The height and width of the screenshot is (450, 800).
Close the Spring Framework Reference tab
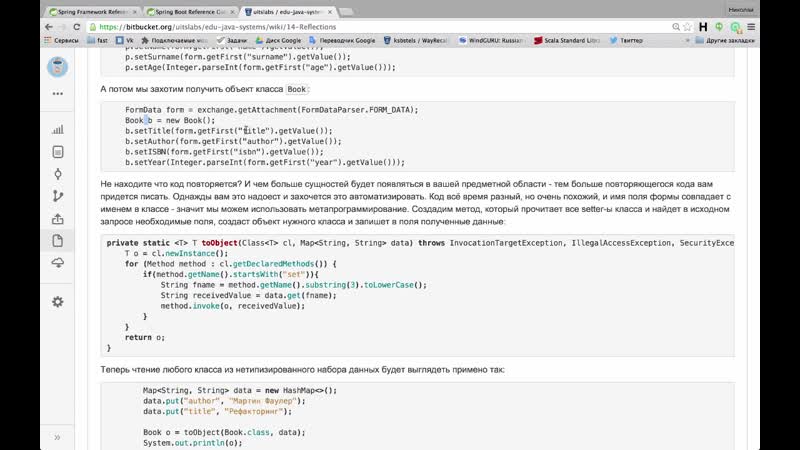click(x=135, y=11)
